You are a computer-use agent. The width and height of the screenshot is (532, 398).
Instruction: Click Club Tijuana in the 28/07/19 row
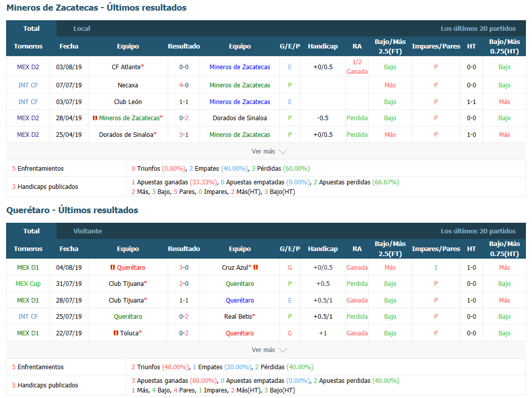[x=126, y=301]
